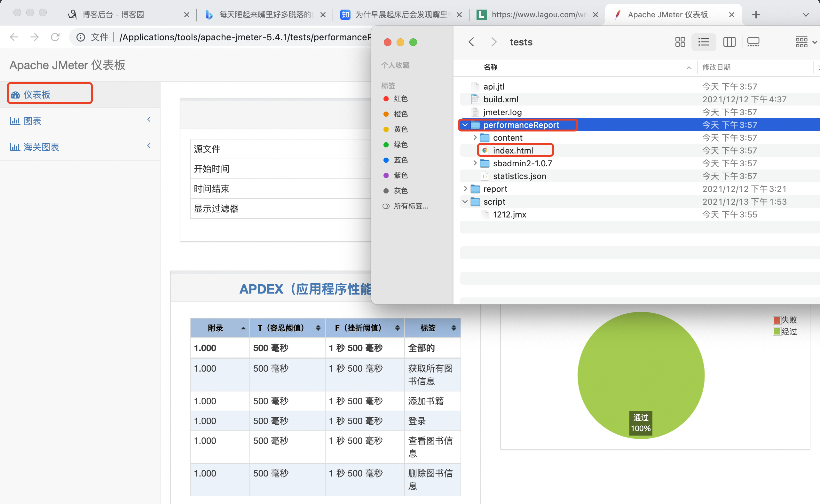Open a new browser tab

756,15
